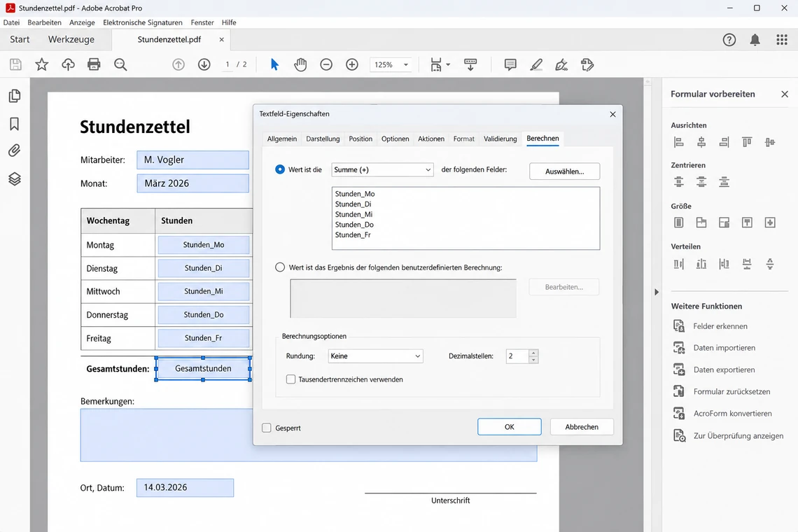Select the highlighter pen tool
This screenshot has height=532, width=798.
(536, 64)
